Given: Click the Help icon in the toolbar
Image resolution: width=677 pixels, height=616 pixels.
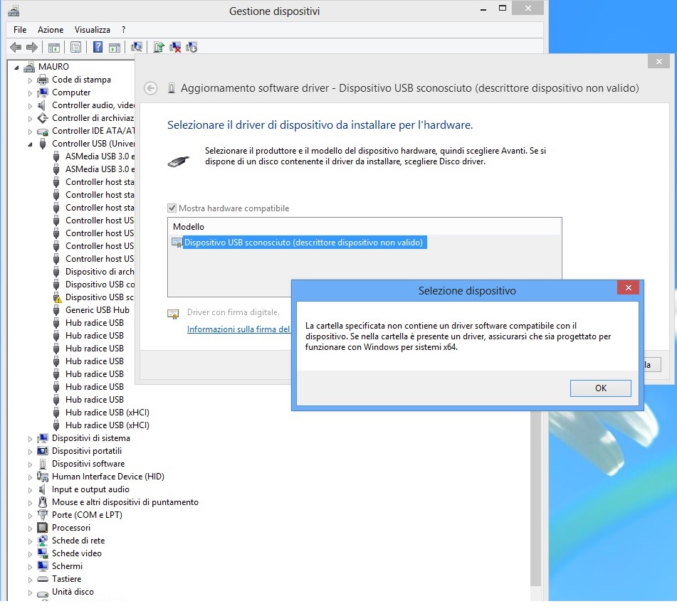Looking at the screenshot, I should (x=98, y=47).
